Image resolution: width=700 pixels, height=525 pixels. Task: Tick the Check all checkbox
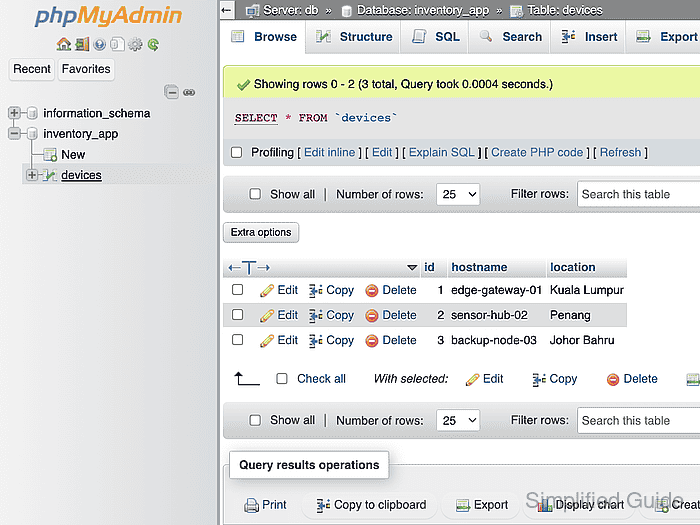pos(282,379)
